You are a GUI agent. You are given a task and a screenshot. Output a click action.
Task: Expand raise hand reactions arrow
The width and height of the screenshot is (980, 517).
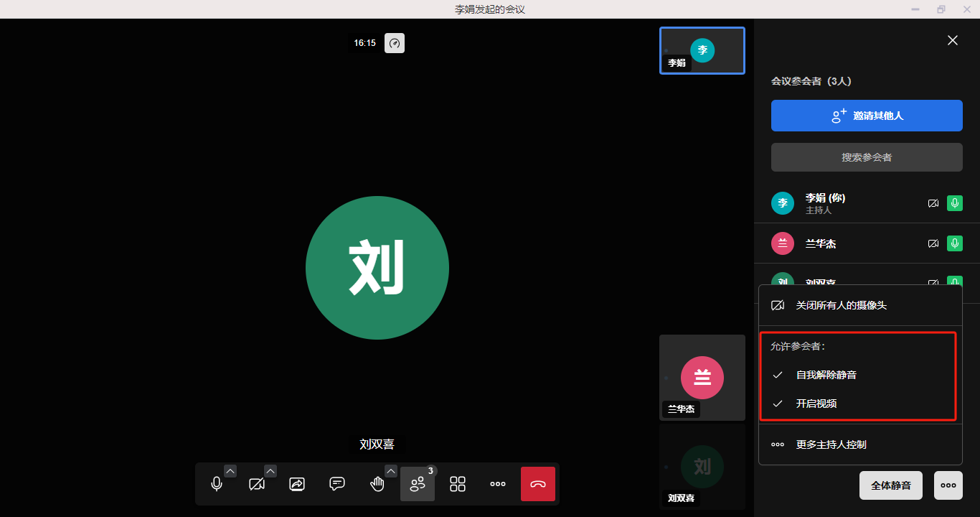click(391, 471)
